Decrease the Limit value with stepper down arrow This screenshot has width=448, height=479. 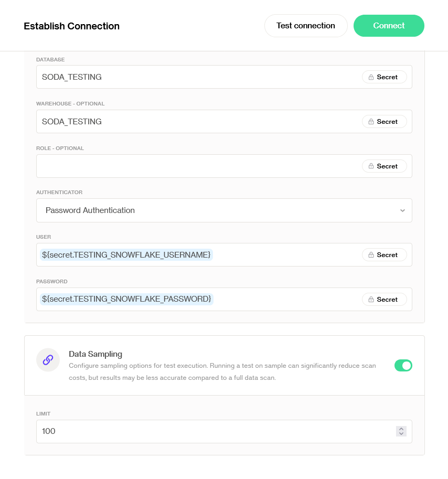tap(401, 434)
